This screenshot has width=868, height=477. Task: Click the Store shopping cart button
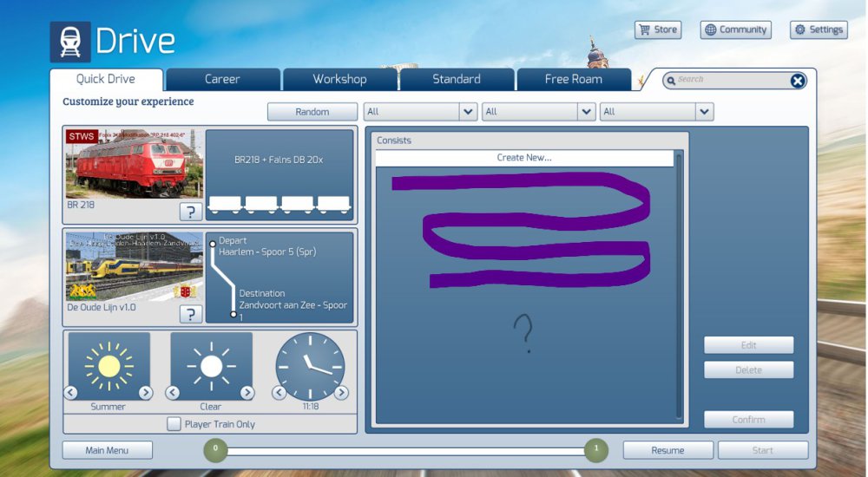click(x=657, y=29)
